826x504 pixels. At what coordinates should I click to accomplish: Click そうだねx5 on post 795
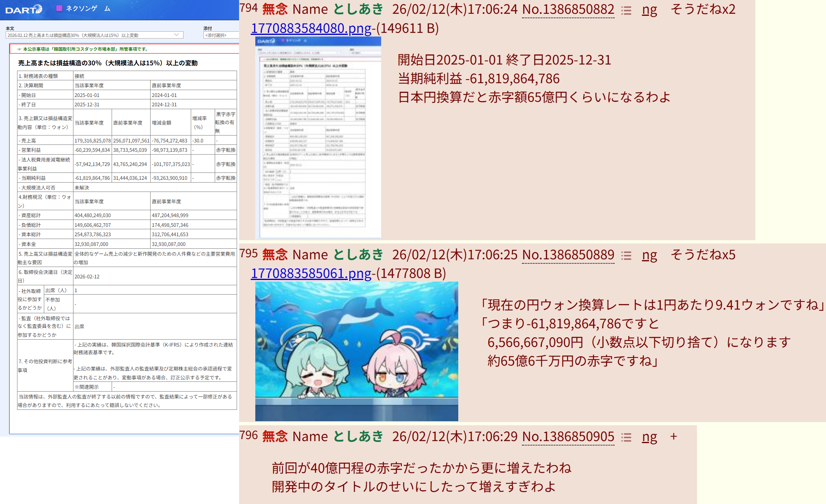pyautogui.click(x=703, y=254)
